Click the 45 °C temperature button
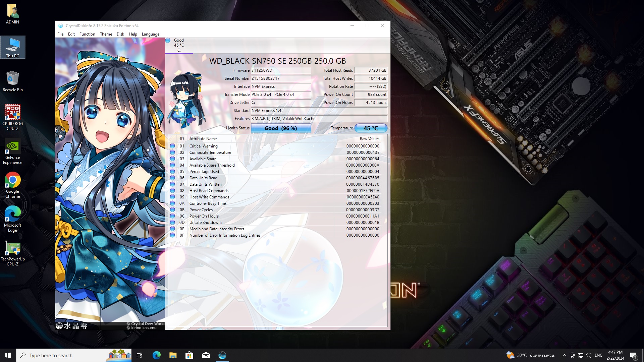Image resolution: width=644 pixels, height=362 pixels. click(371, 128)
